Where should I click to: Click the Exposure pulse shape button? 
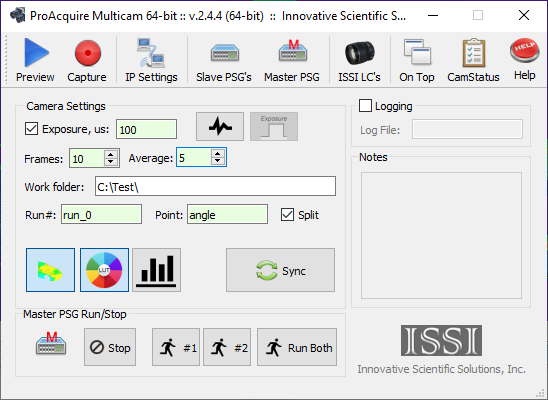[274, 126]
